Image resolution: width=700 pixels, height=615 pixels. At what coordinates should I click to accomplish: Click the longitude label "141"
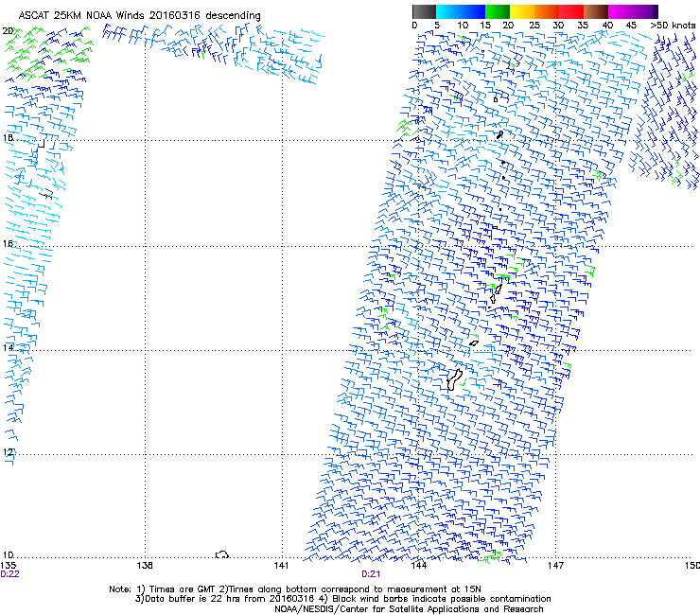pyautogui.click(x=281, y=566)
